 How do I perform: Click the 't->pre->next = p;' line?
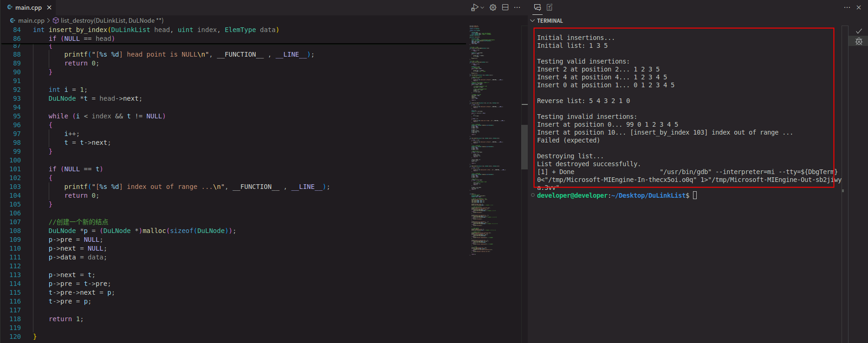(82, 292)
